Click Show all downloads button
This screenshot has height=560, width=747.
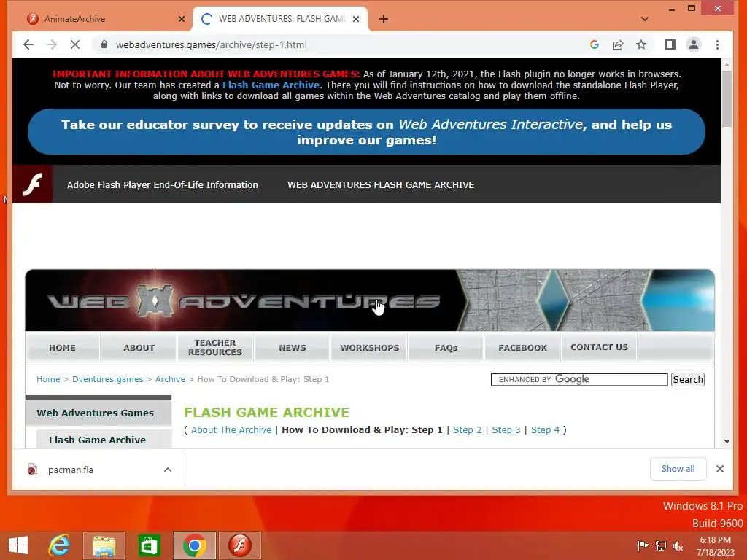tap(678, 469)
